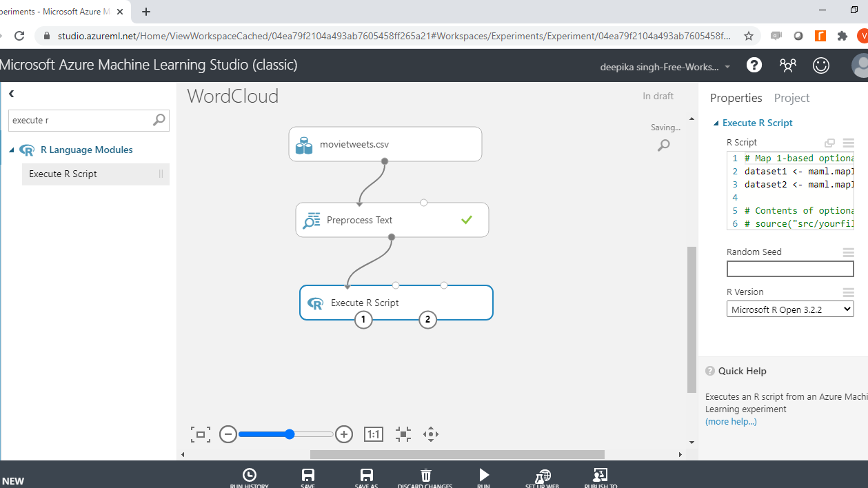Collapse the Execute R Script properties section
This screenshot has height=488, width=868.
point(716,123)
